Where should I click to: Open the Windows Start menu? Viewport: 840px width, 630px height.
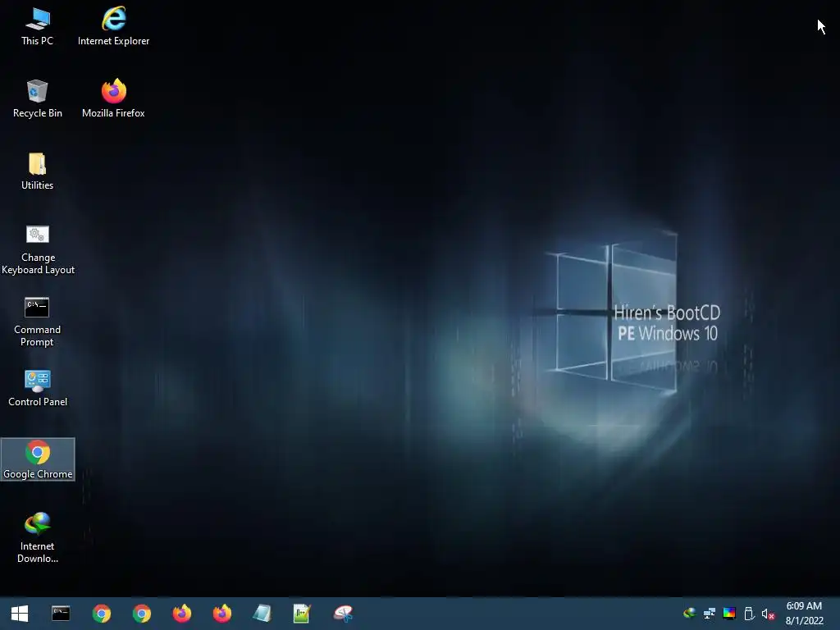(20, 614)
